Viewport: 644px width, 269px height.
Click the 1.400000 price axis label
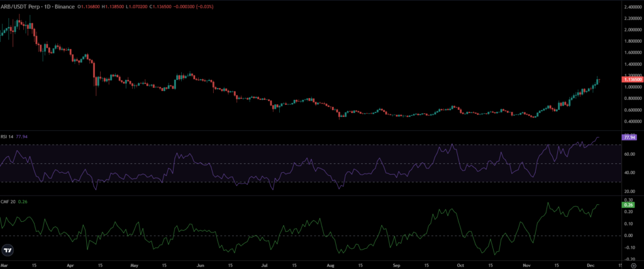633,65
